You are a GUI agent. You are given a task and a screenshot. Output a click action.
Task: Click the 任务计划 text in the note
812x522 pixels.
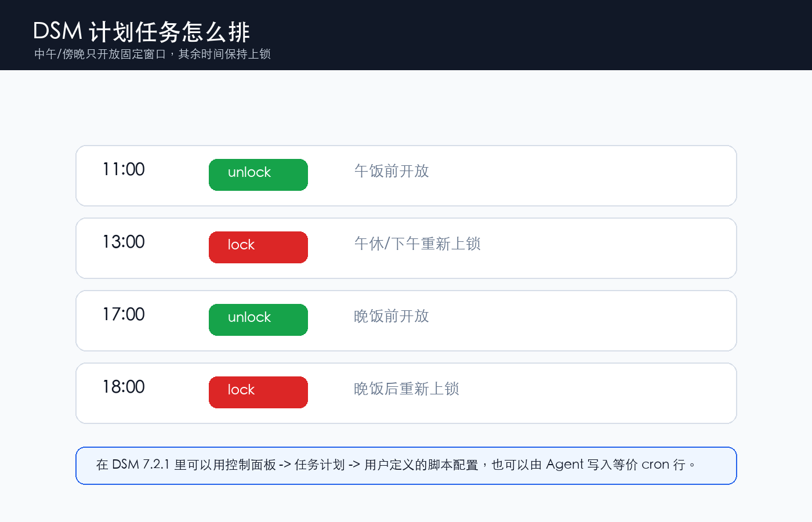click(x=320, y=465)
